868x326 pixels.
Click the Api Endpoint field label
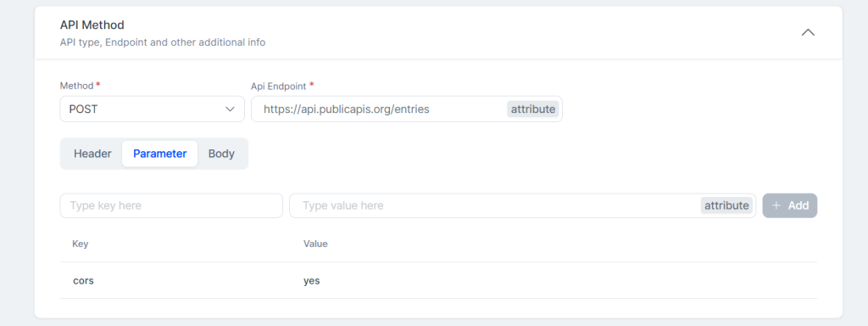279,86
